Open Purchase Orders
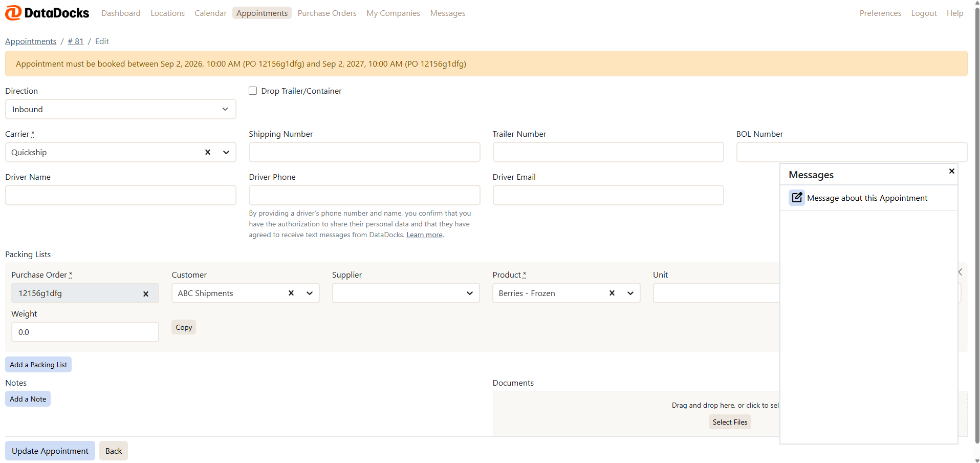 pos(327,13)
